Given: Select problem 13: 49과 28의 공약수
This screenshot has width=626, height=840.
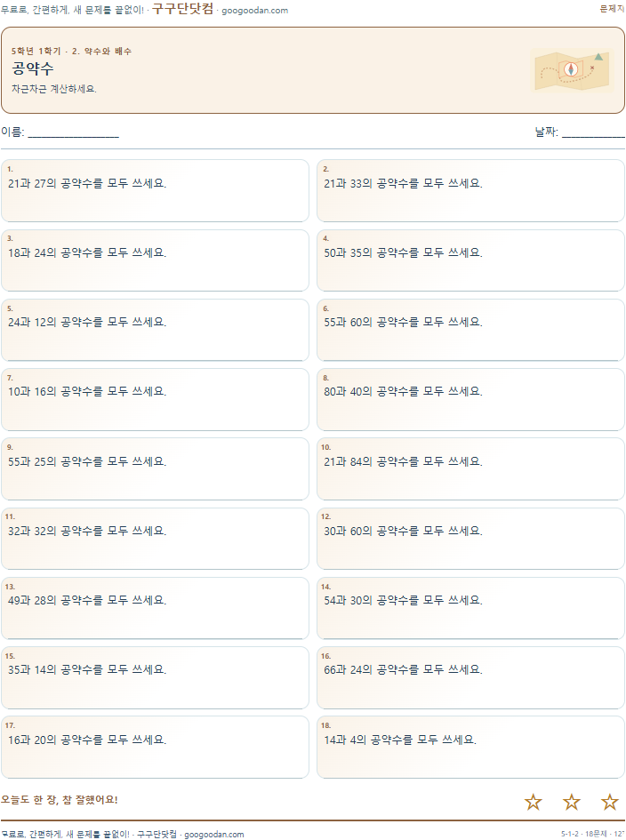Looking at the screenshot, I should (x=155, y=608).
